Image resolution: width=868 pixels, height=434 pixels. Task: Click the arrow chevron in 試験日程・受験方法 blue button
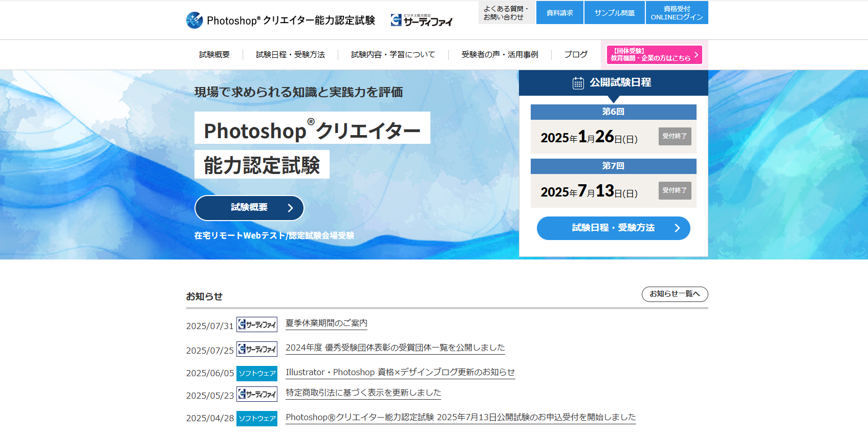click(x=677, y=228)
